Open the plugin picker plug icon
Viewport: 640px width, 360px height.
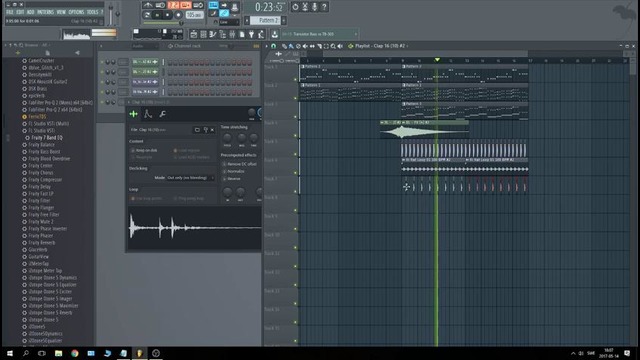pos(252,35)
